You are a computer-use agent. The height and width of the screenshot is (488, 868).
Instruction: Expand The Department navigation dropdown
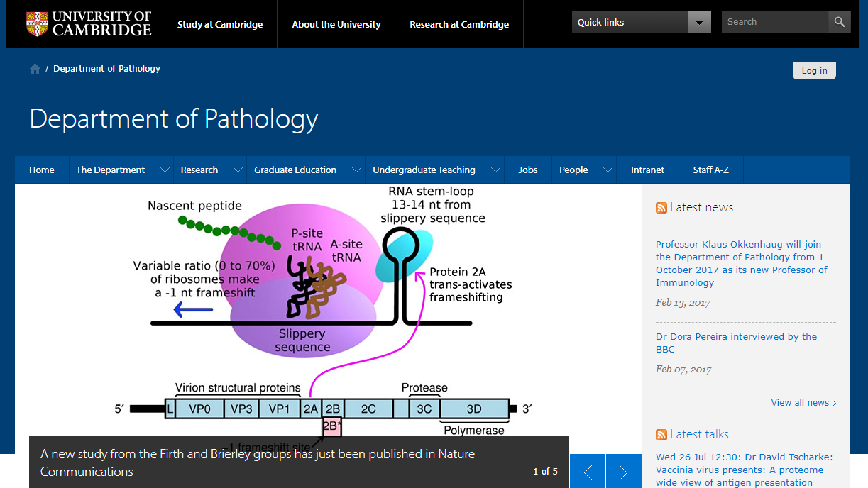[x=165, y=170]
